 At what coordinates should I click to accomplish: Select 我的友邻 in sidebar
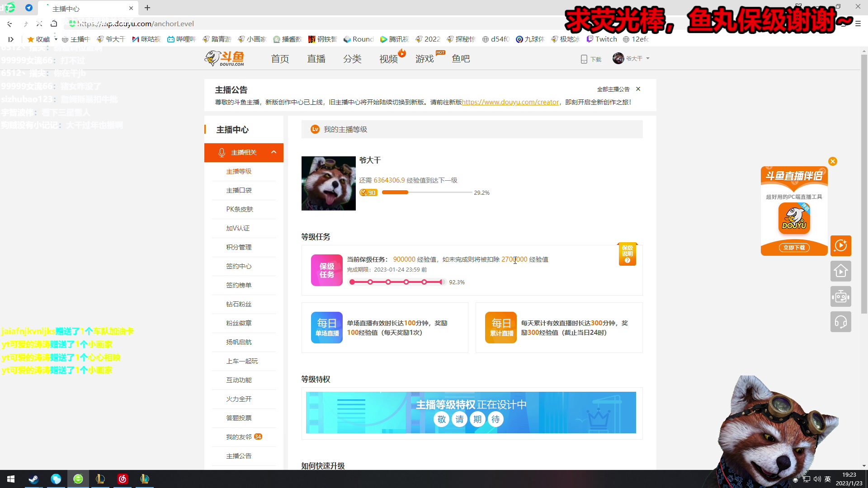239,437
